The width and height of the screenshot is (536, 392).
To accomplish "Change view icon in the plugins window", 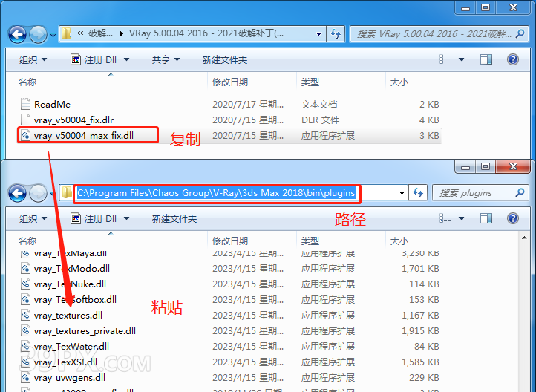I will pyautogui.click(x=445, y=218).
